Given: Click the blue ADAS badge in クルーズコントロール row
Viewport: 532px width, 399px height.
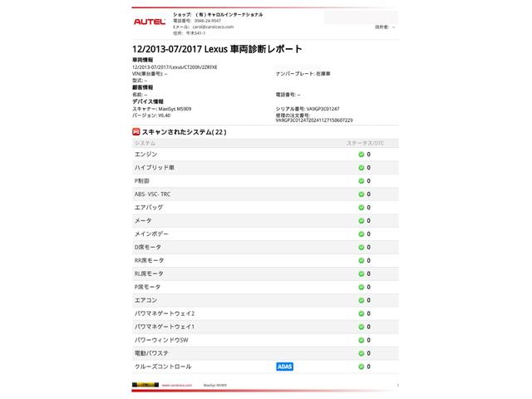Looking at the screenshot, I should 284,367.
